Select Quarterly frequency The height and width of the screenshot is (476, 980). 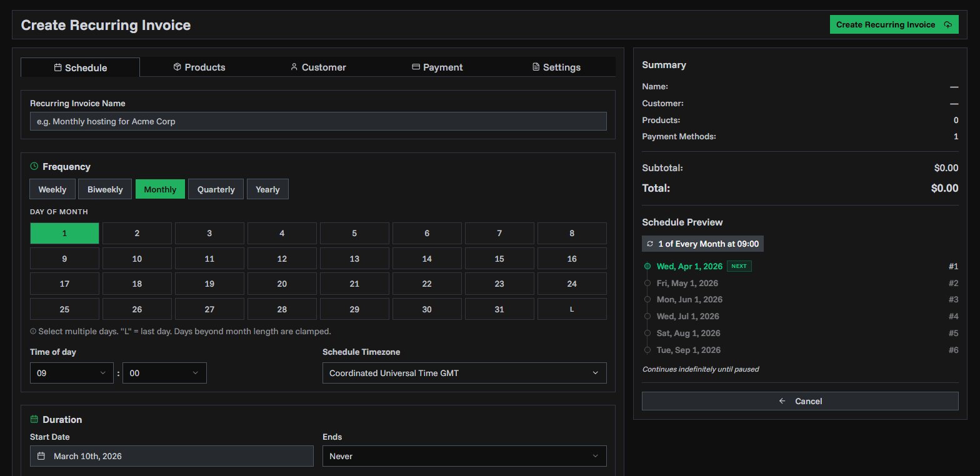(x=216, y=189)
